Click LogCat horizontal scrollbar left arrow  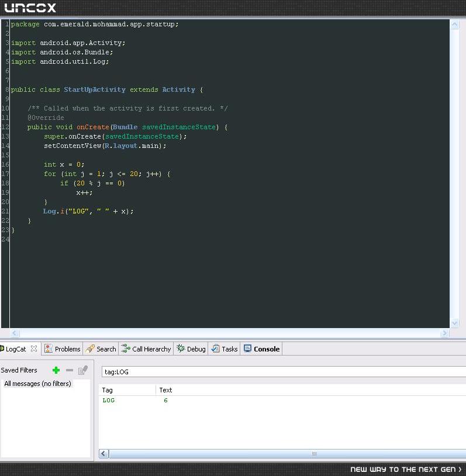103,454
